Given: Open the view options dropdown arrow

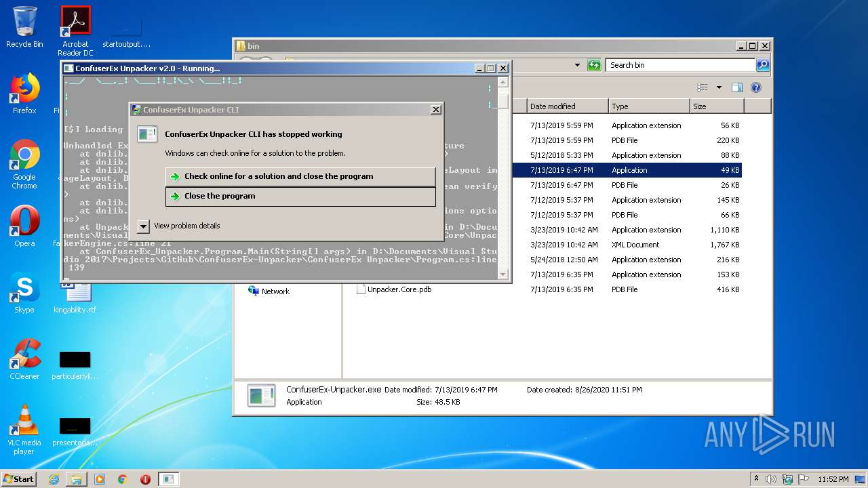Looking at the screenshot, I should point(719,87).
